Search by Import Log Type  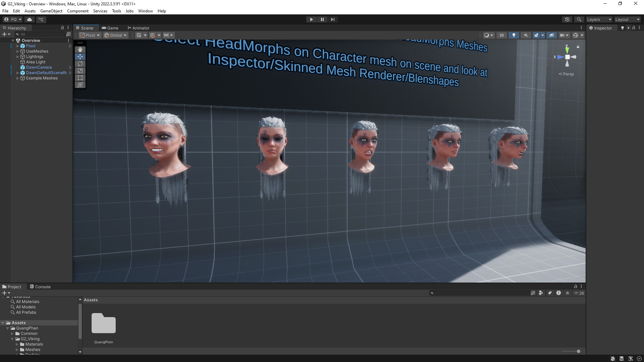click(x=558, y=293)
